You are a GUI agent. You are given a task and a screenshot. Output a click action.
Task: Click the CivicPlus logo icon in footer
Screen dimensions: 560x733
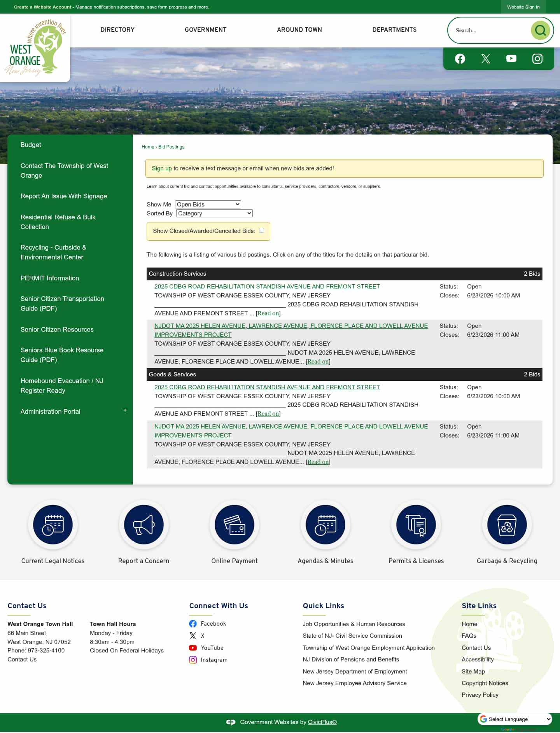tap(231, 722)
